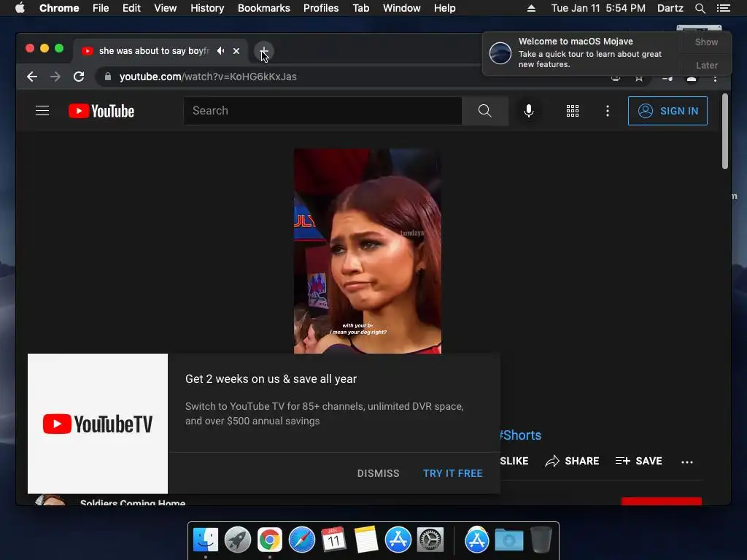747x560 pixels.
Task: Open Finder from the Dock
Action: pyautogui.click(x=206, y=540)
